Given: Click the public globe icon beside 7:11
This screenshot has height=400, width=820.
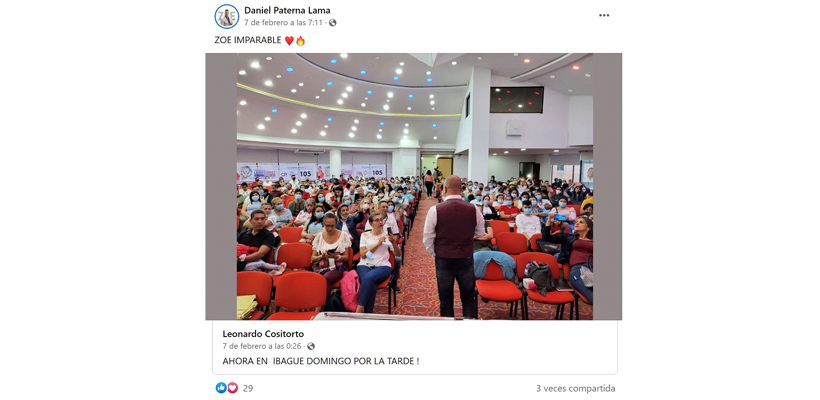Looking at the screenshot, I should 333,22.
